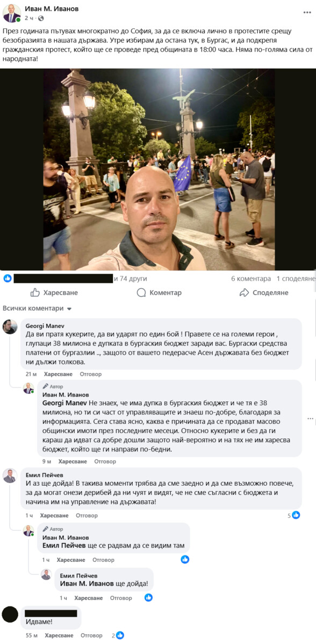Click Отговор under Емил Пейчев's first comment
The height and width of the screenshot is (644, 316).
[87, 515]
